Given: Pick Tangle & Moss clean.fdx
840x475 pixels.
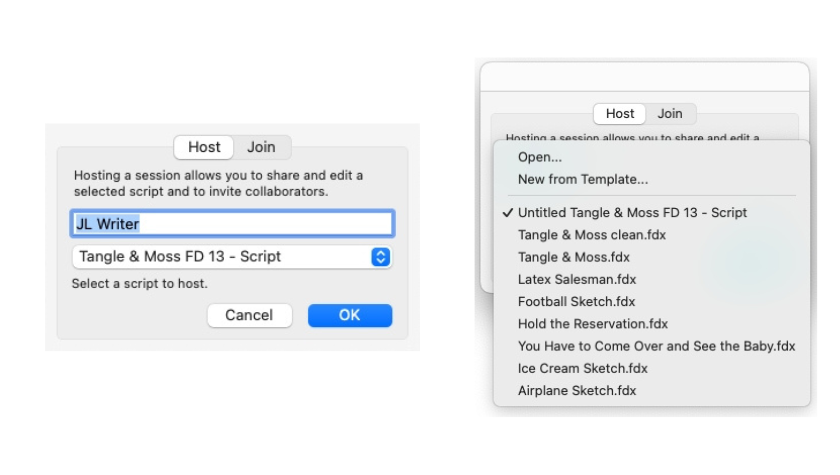Looking at the screenshot, I should click(592, 235).
